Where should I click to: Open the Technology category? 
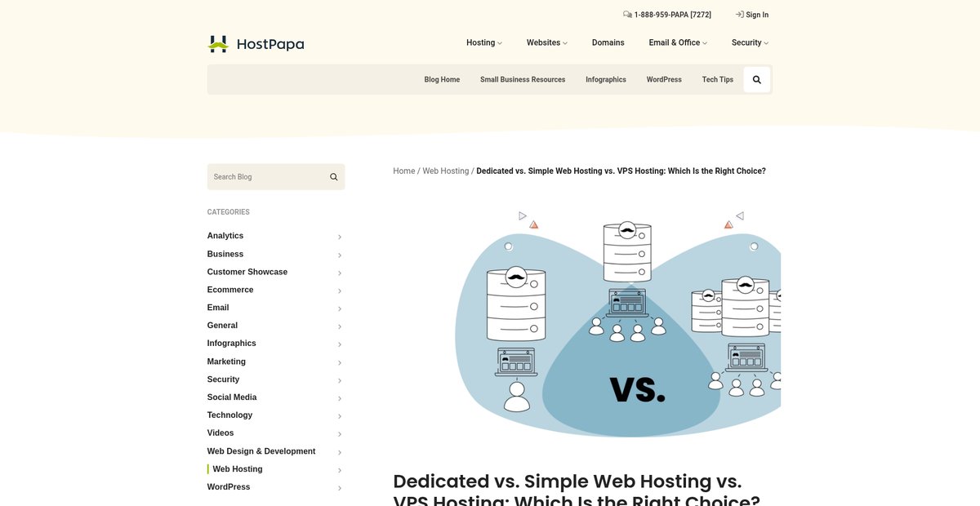229,415
